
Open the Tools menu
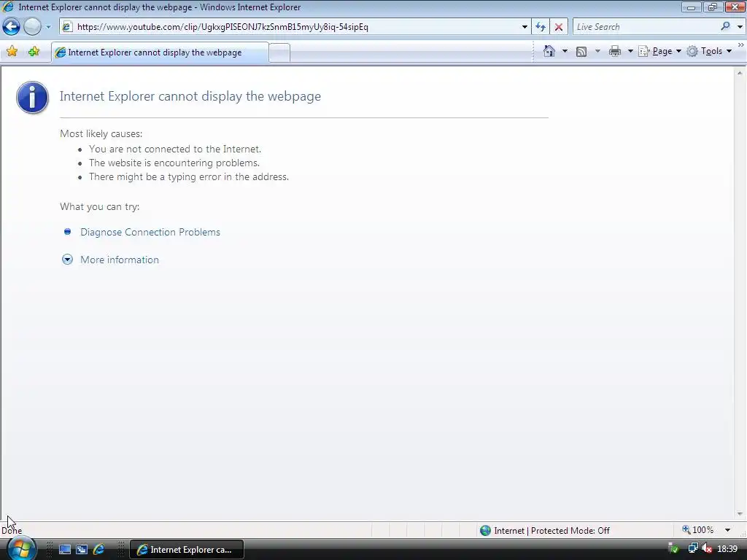pyautogui.click(x=709, y=51)
